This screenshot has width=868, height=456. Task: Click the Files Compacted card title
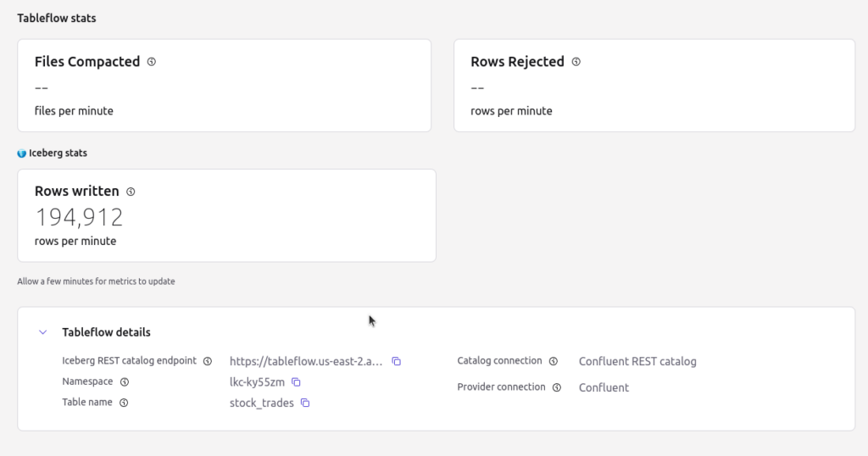click(87, 61)
